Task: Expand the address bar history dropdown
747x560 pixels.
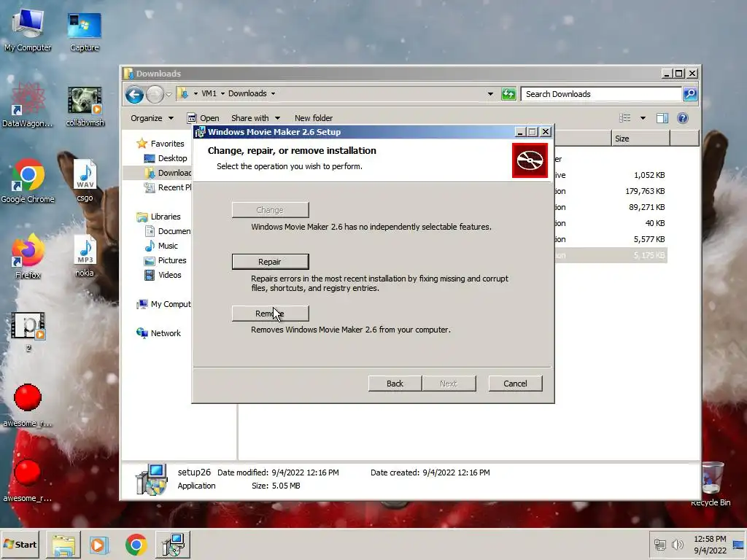Action: [x=490, y=94]
